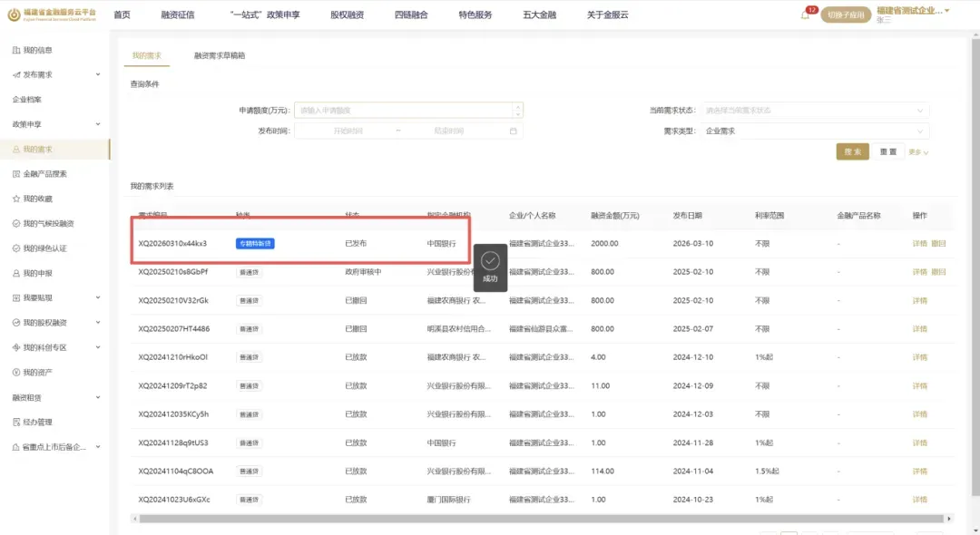980x535 pixels.
Task: Click the 搜索 search button
Action: click(852, 151)
